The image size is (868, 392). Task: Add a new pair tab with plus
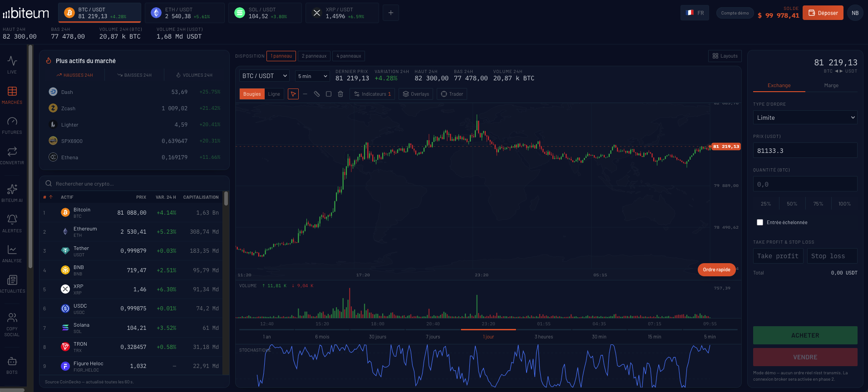(x=391, y=13)
